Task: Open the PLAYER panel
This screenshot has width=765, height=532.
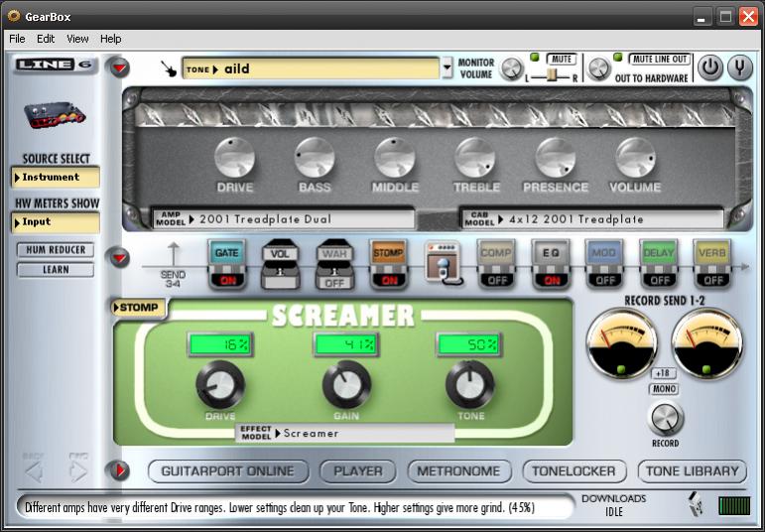Action: pyautogui.click(x=357, y=471)
